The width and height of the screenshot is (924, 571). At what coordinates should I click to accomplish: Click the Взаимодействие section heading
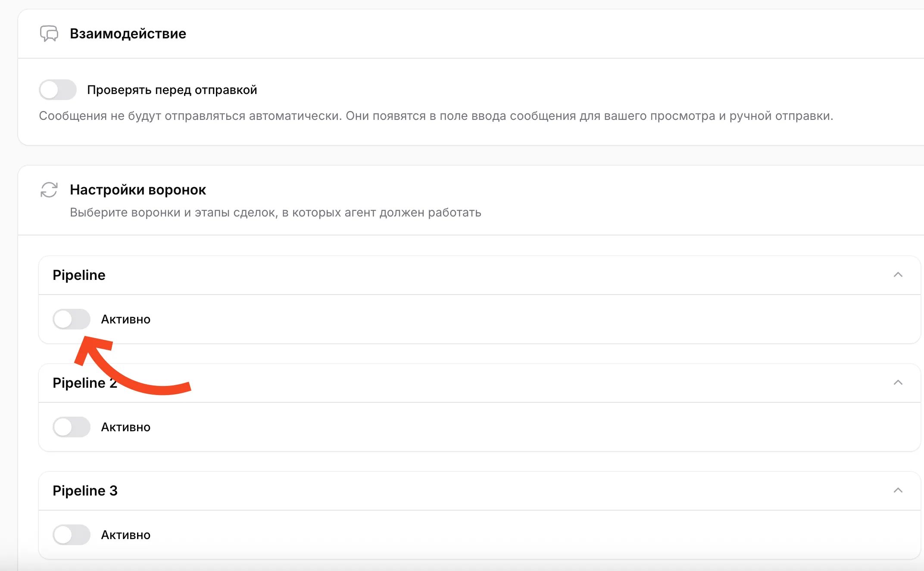(128, 34)
